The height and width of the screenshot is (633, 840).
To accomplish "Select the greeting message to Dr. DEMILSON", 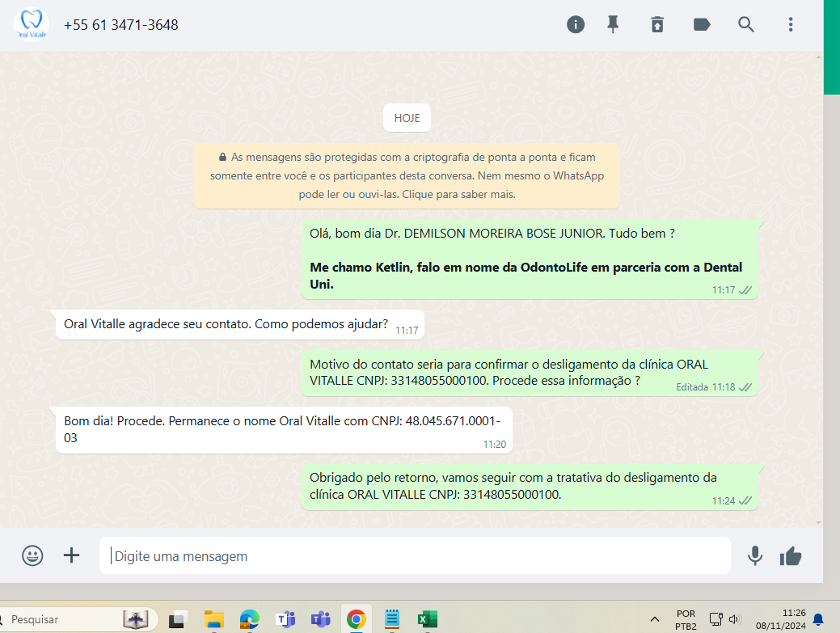I will (530, 260).
